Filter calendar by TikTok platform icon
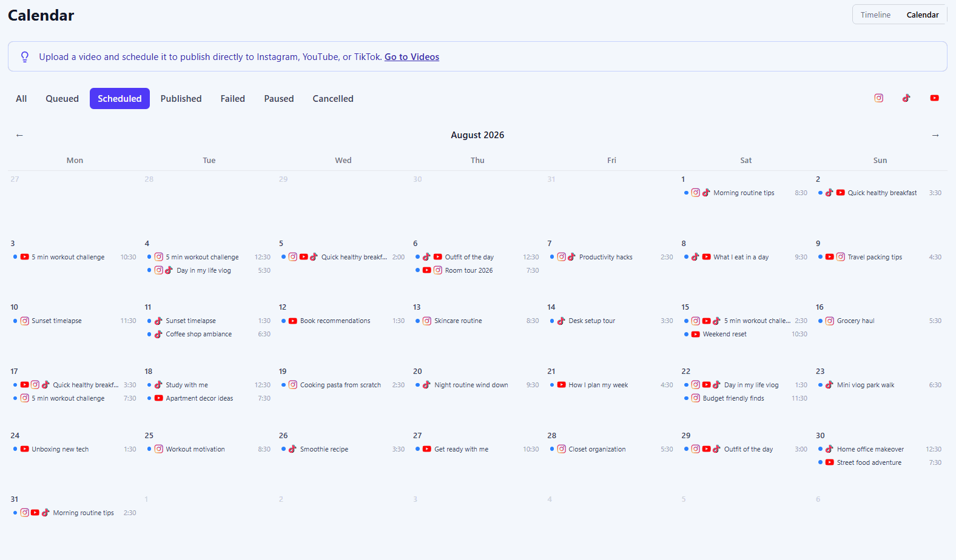The height and width of the screenshot is (560, 956). click(906, 98)
